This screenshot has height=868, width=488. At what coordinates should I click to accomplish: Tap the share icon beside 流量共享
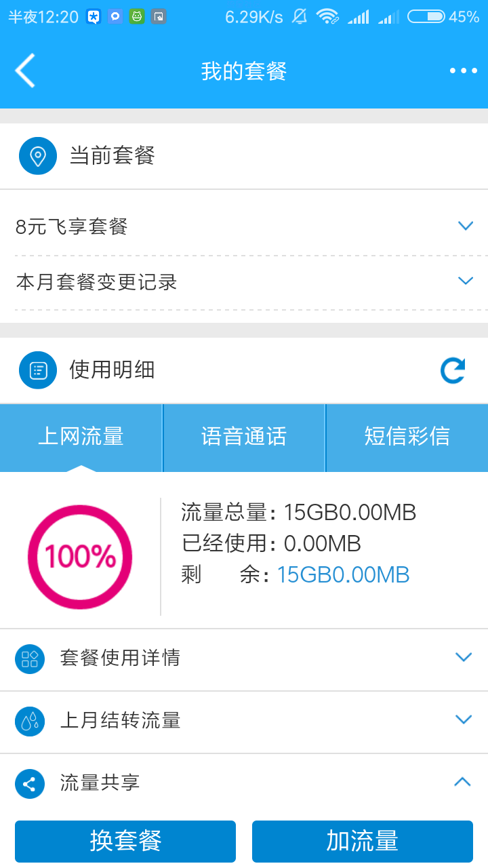pos(30,783)
